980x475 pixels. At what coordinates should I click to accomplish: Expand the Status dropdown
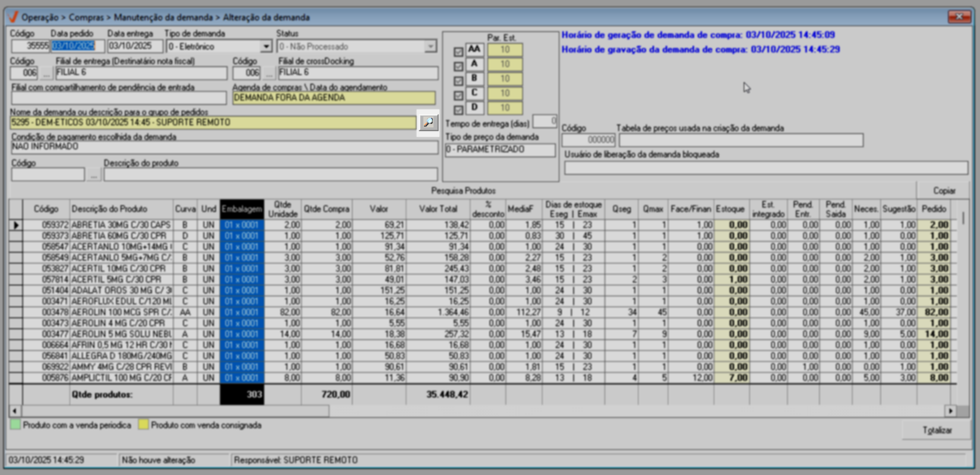[x=431, y=47]
